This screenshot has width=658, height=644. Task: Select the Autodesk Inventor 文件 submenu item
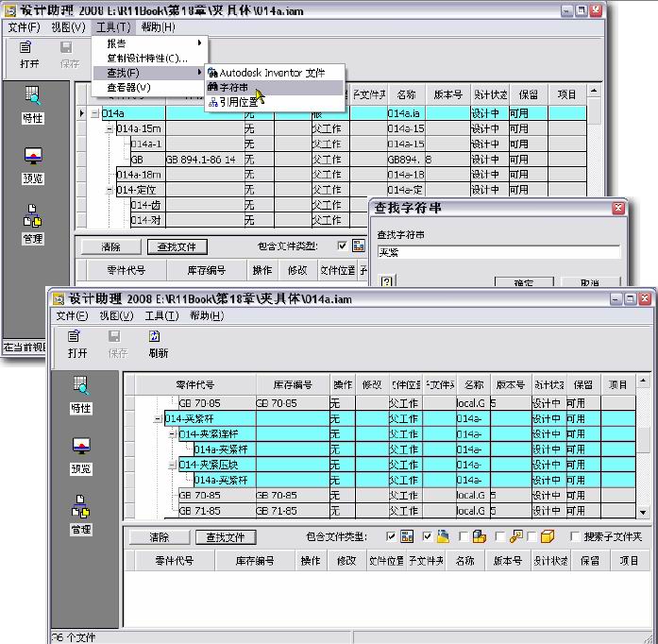pos(275,73)
